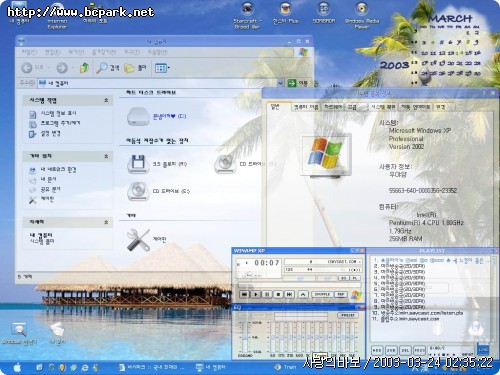This screenshot has height=375, width=500.
Task: Toggle the Folders button in Explorer toolbar
Action: (135, 68)
